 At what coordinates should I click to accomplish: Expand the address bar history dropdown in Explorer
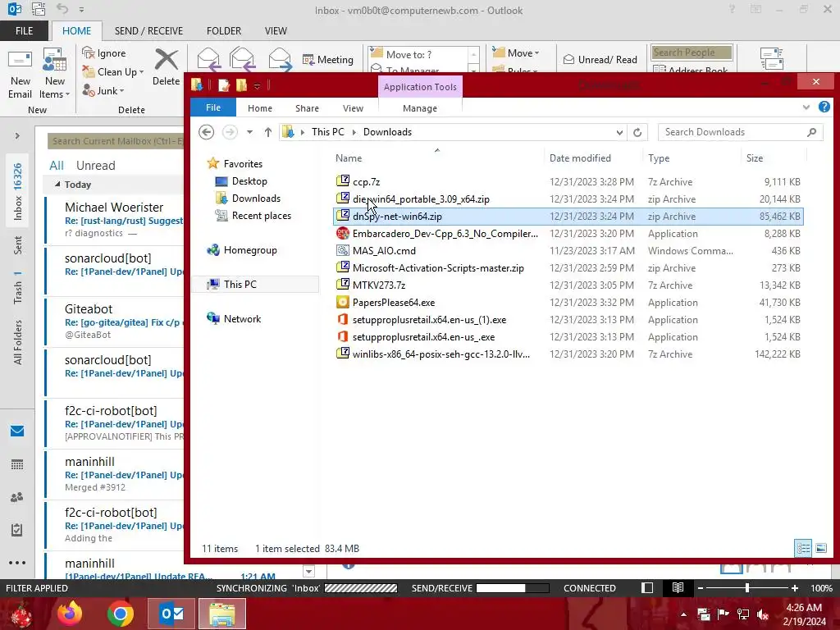[619, 132]
